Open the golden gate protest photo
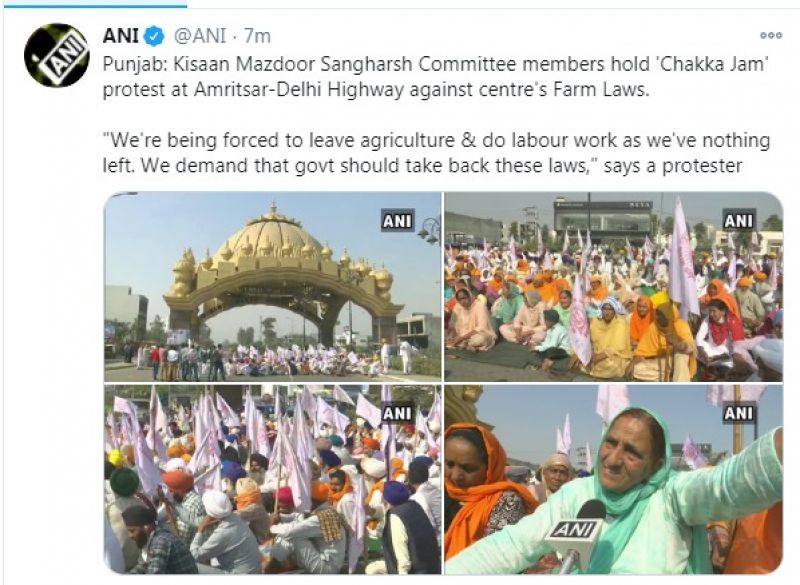This screenshot has height=585, width=800. click(x=272, y=287)
